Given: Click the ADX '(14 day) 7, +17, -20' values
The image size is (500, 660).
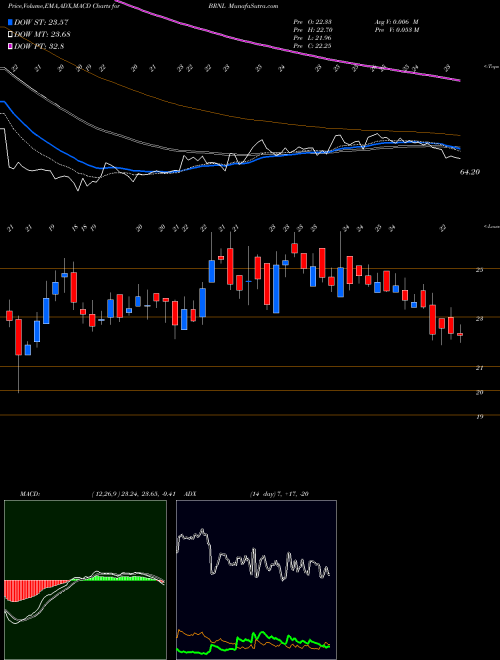Looking at the screenshot, I should click(x=279, y=494).
